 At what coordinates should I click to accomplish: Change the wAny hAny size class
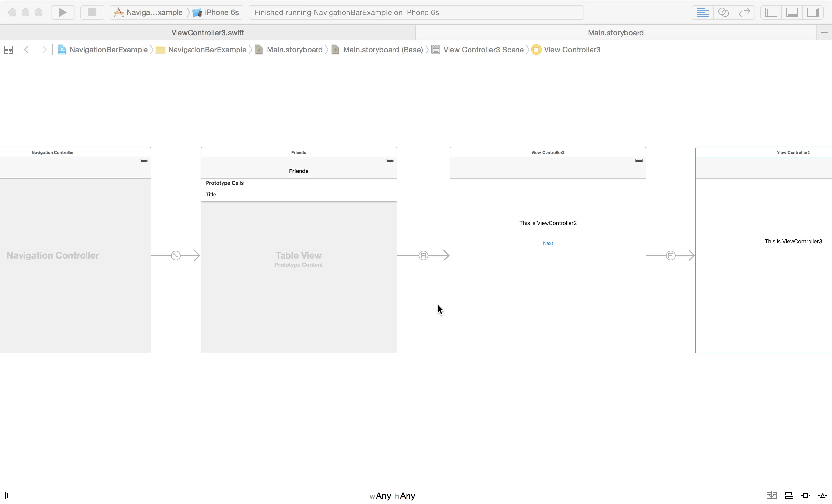(392, 496)
